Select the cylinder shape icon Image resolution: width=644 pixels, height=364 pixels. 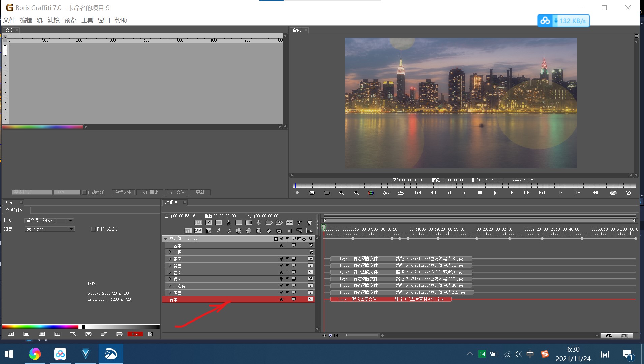[259, 231]
